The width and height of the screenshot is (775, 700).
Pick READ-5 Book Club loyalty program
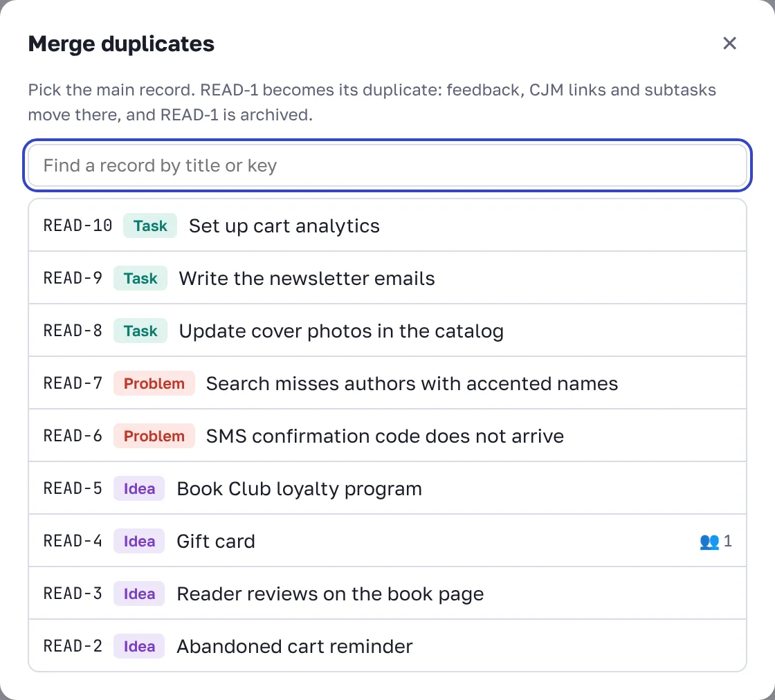point(387,488)
